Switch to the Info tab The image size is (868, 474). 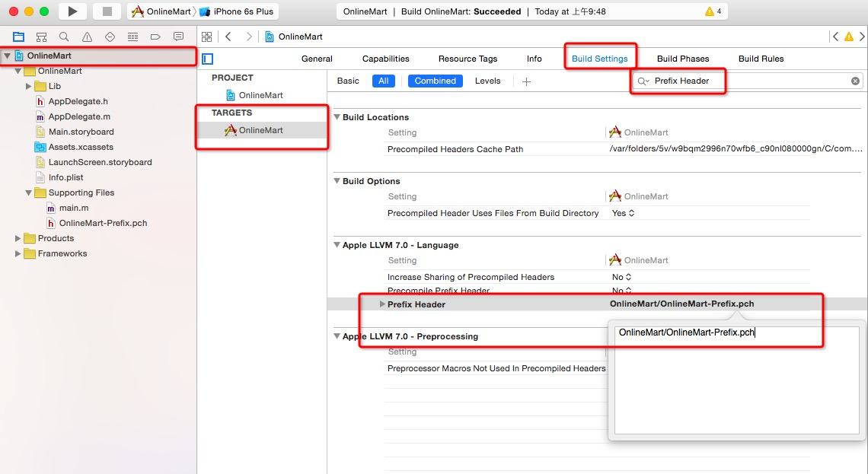[535, 59]
